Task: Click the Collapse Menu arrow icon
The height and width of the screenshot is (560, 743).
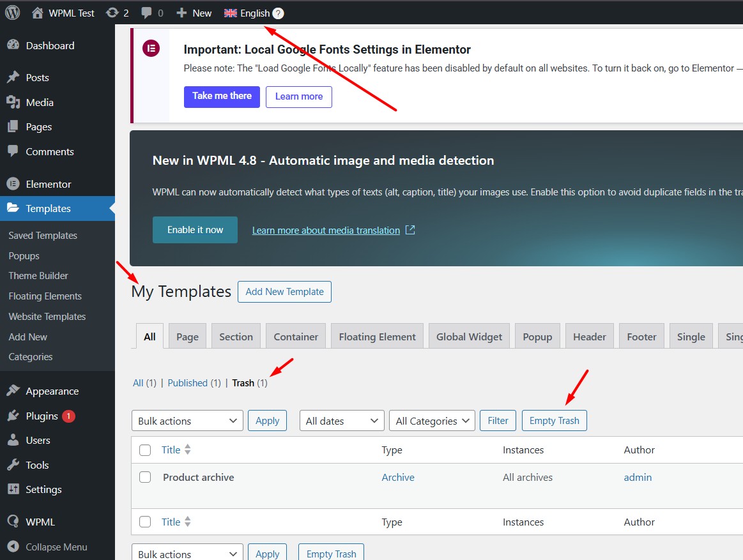Action: coord(13,546)
